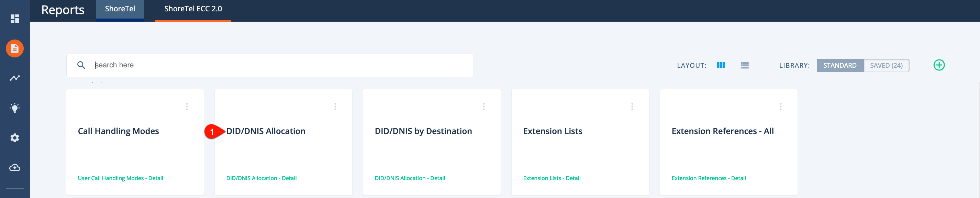Open the lightbulb insights icon

pyautogui.click(x=15, y=108)
